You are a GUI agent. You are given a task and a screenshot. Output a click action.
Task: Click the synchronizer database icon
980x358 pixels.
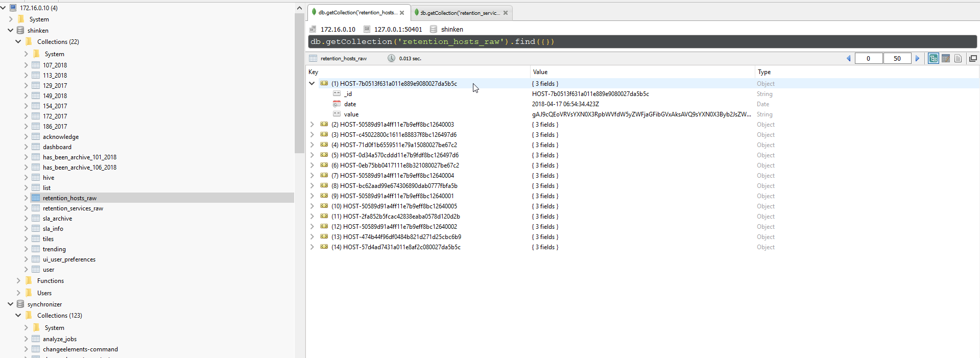[x=20, y=304]
